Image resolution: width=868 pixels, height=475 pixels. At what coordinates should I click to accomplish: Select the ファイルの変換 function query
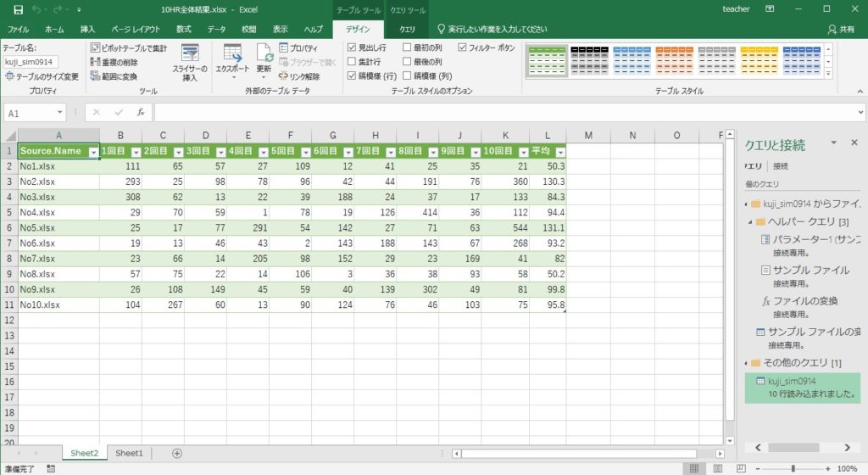[x=805, y=301]
